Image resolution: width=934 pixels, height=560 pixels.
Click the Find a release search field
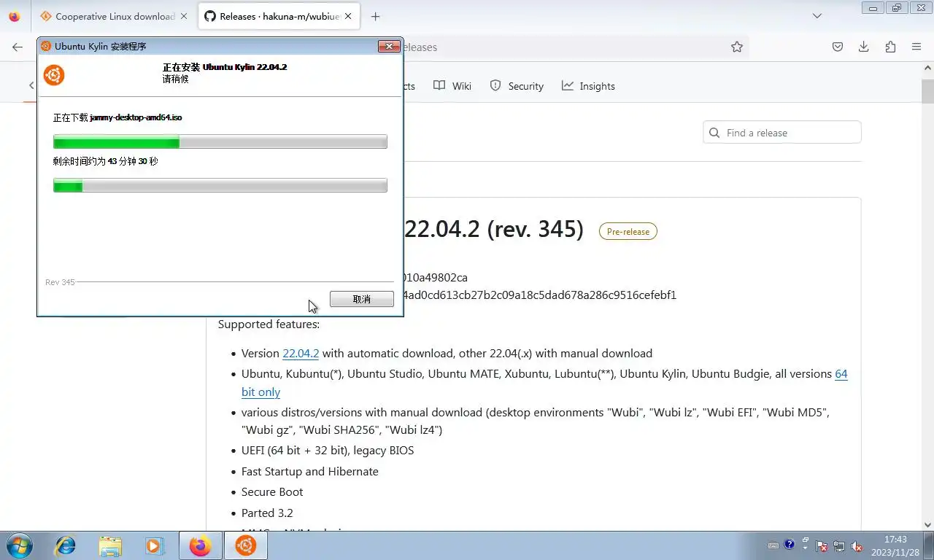[x=782, y=133]
